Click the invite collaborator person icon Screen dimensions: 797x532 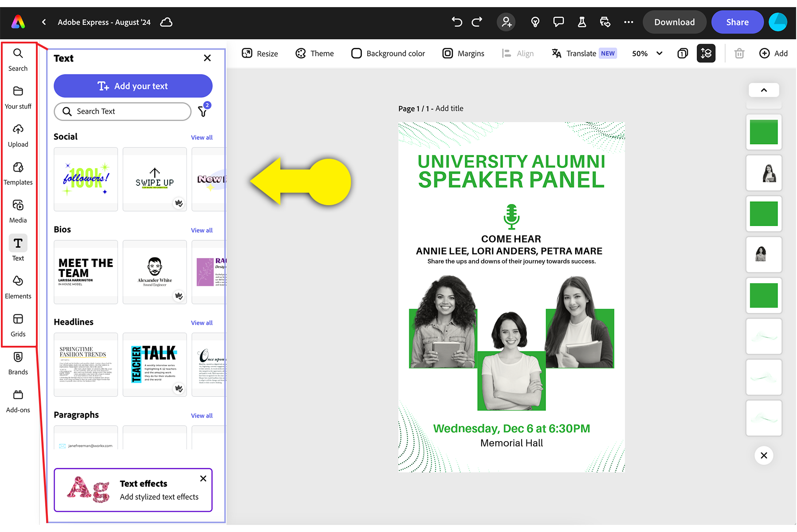506,22
